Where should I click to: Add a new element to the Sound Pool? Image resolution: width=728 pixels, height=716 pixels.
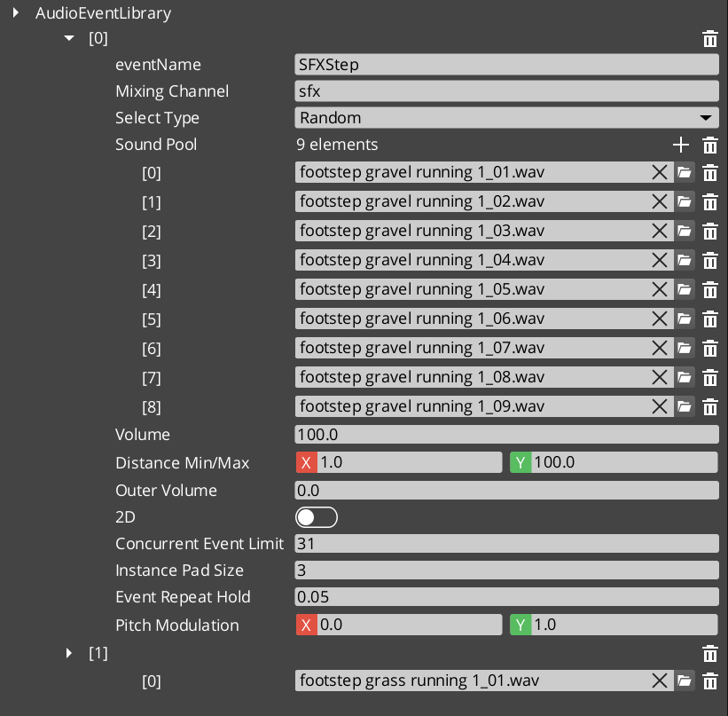tap(680, 145)
